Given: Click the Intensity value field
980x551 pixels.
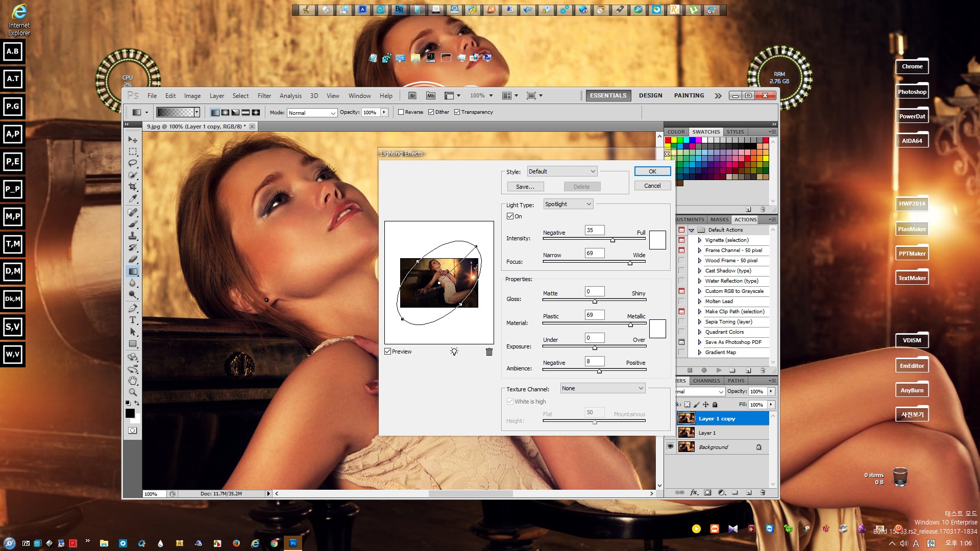Looking at the screenshot, I should [x=595, y=230].
